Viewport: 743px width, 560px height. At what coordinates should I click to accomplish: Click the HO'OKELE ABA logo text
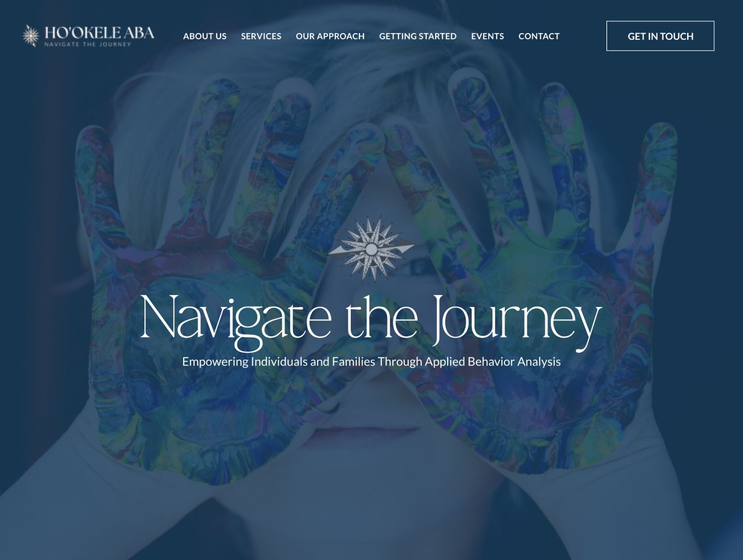99,33
